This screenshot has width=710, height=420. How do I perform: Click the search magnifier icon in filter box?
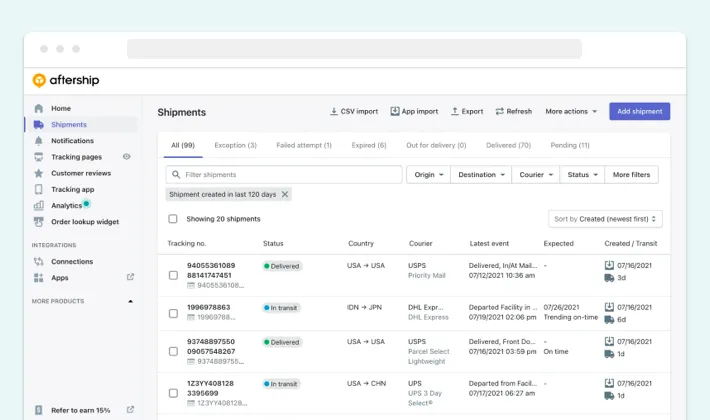point(176,175)
